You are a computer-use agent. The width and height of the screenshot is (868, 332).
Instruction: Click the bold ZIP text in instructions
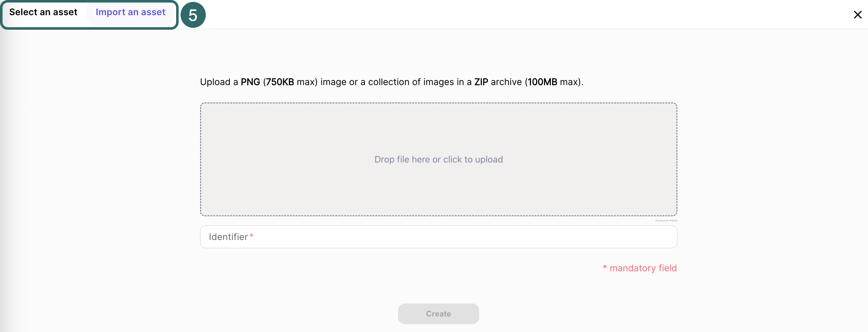481,82
